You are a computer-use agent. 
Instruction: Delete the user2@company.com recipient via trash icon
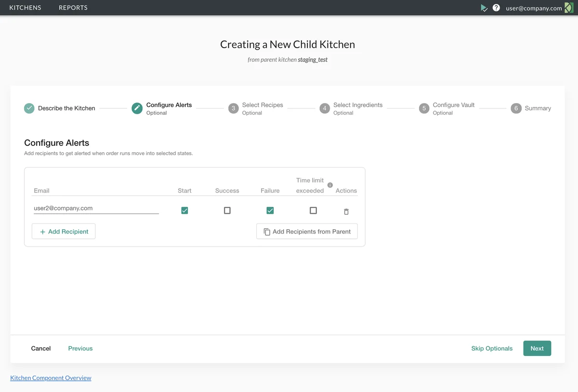pyautogui.click(x=346, y=211)
